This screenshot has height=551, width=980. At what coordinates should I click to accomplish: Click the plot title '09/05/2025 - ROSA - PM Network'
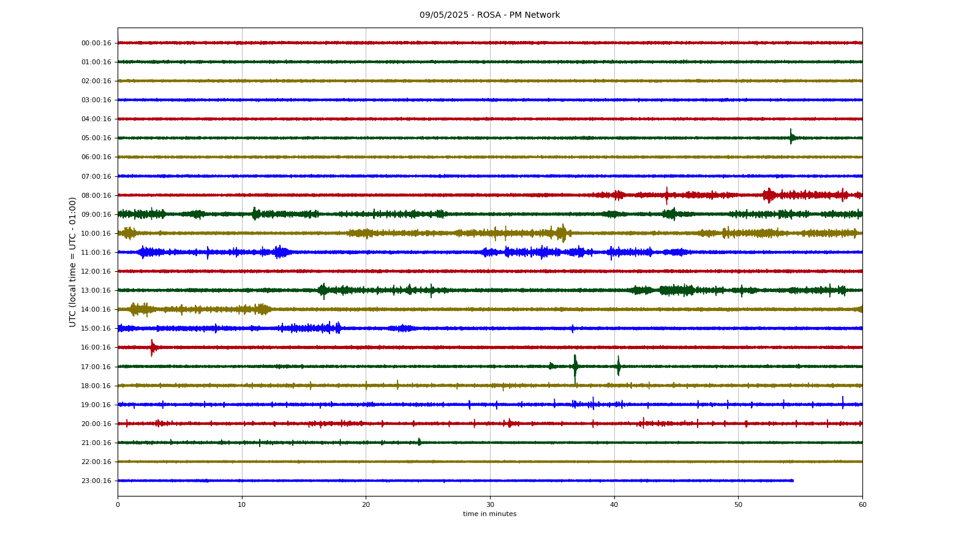tap(489, 15)
